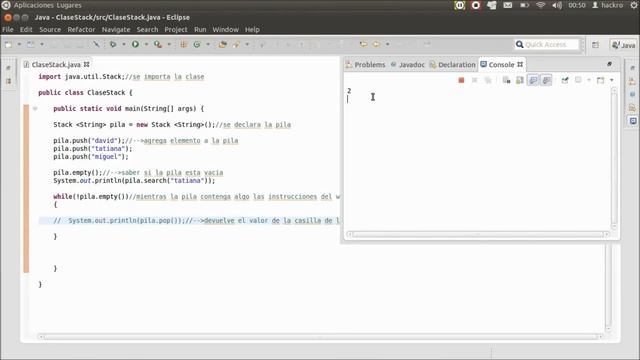
Task: Toggle Show Console on standard error change
Action: [547, 80]
